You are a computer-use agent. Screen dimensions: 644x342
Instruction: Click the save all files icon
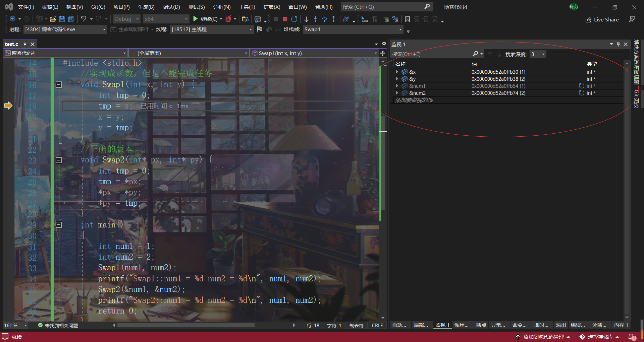71,19
